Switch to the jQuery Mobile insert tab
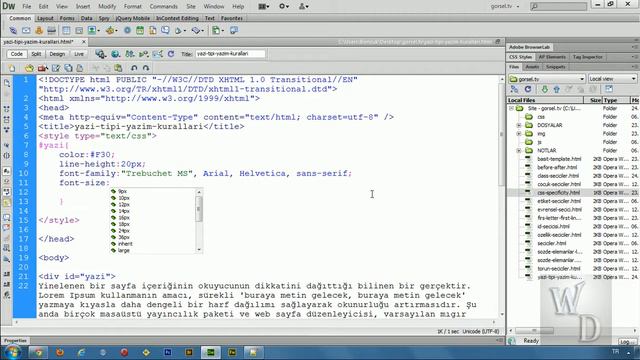Image resolution: width=640 pixels, height=360 pixels. coord(133,18)
